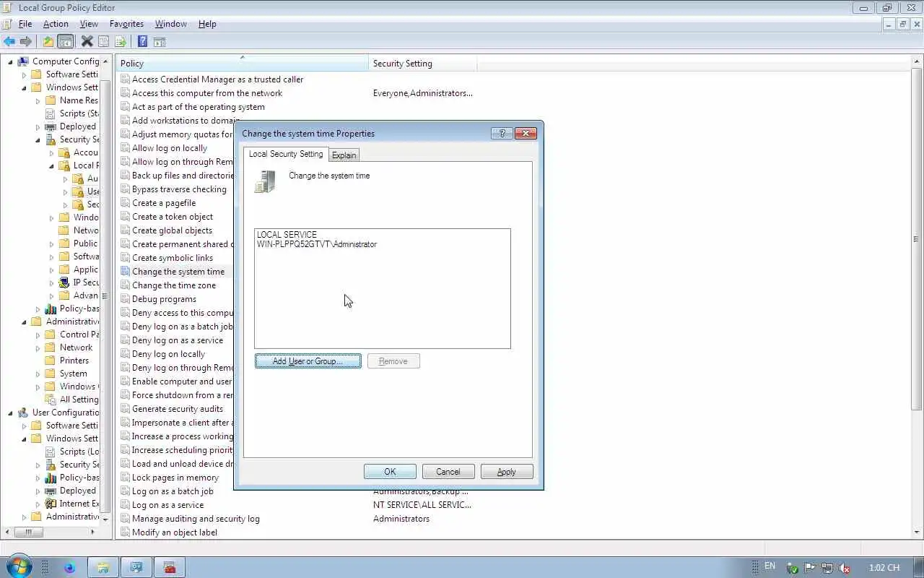Open the Action menu
Viewport: 924px width, 578px height.
[56, 24]
